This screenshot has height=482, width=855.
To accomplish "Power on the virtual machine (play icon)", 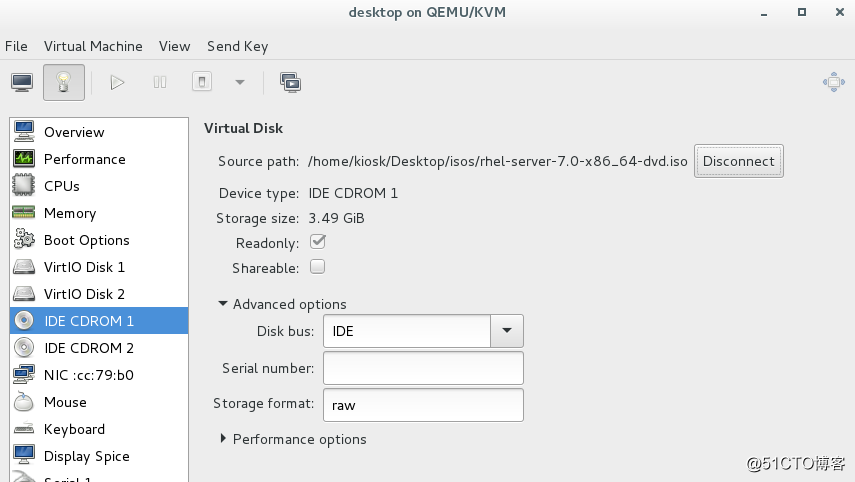I will pos(117,82).
